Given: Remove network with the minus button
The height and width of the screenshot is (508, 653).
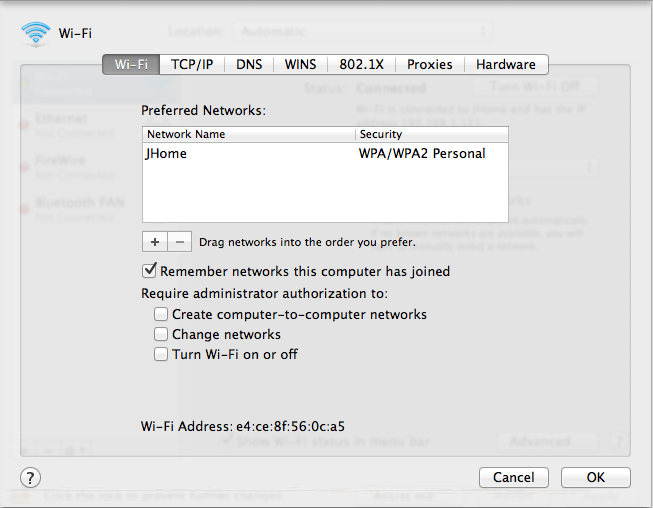Looking at the screenshot, I should point(179,242).
